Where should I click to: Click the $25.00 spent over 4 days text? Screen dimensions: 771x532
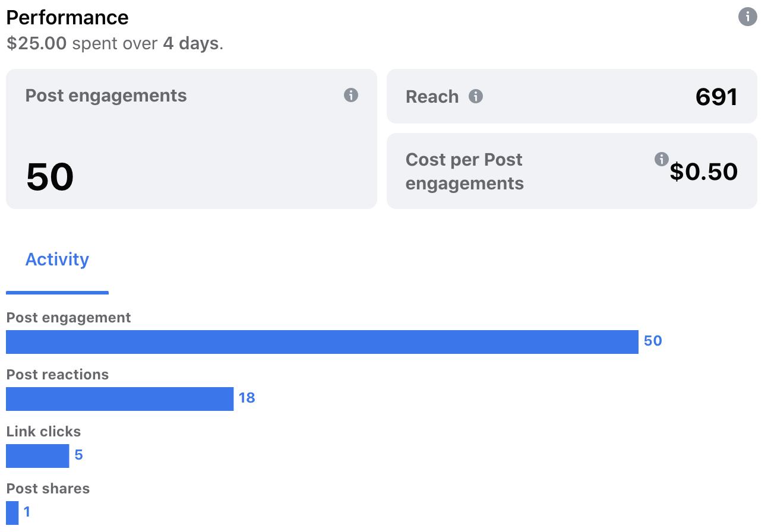click(115, 44)
